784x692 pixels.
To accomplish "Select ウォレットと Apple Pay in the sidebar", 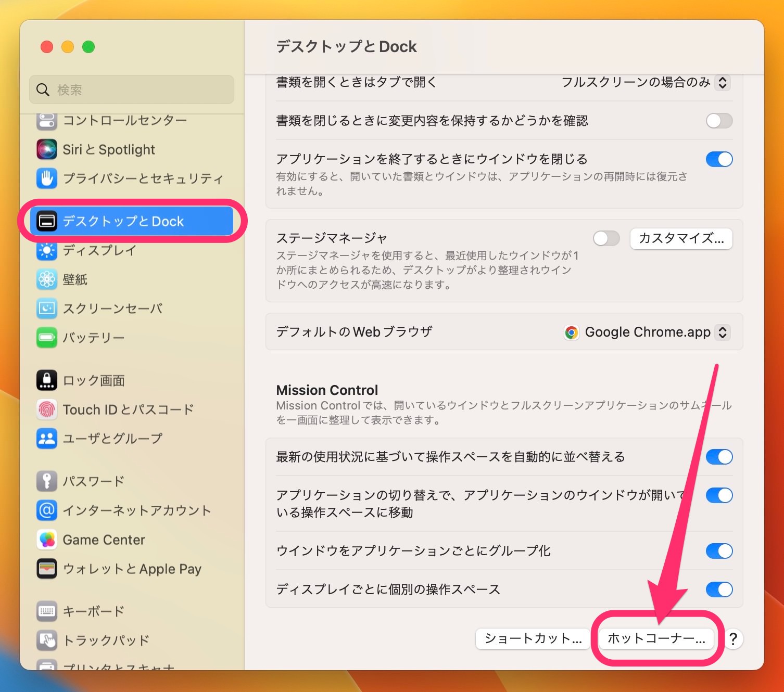I will (132, 569).
